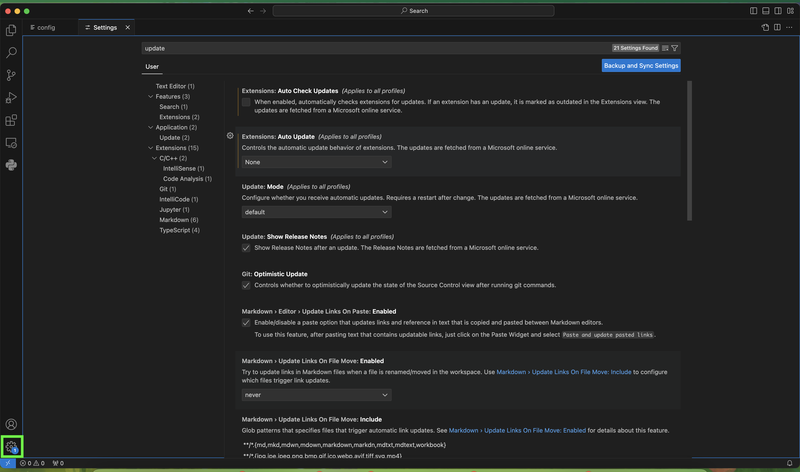This screenshot has width=800, height=472.
Task: Toggle the primary side bar layout icon
Action: click(x=754, y=11)
